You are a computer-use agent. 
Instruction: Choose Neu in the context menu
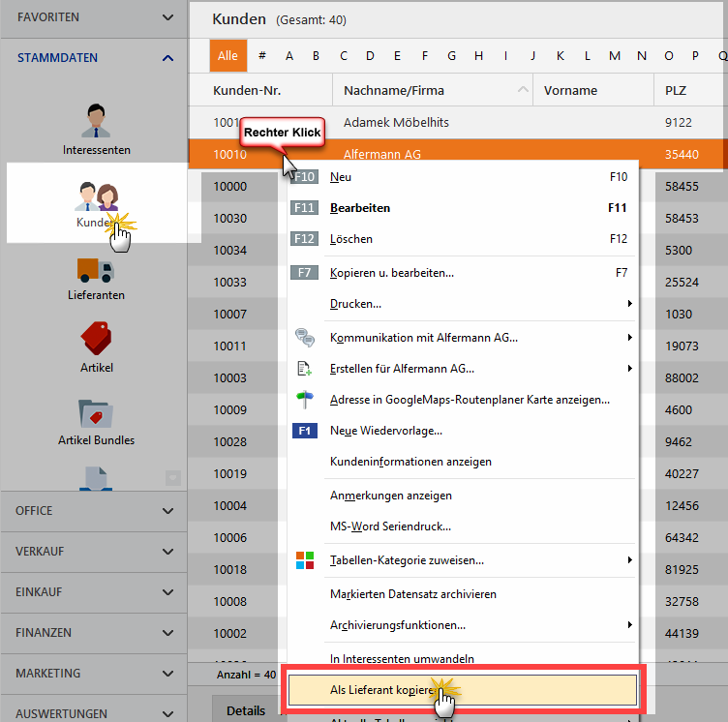coord(463,177)
